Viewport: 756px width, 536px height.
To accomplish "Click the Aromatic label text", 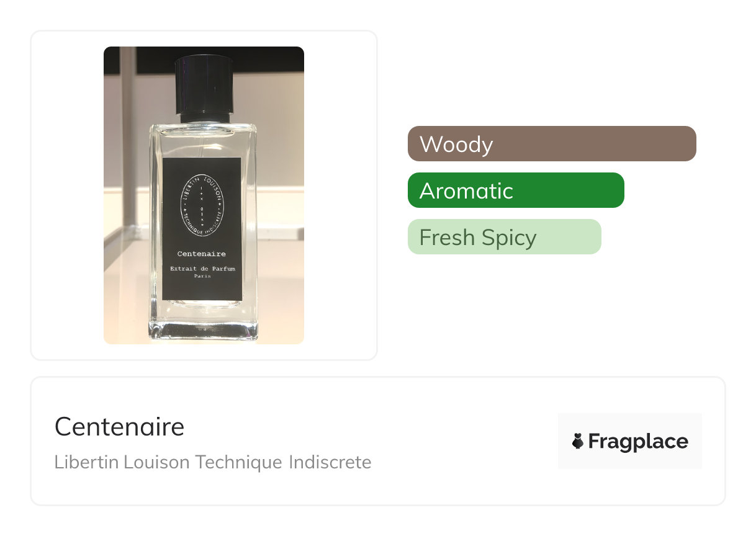I will [466, 190].
